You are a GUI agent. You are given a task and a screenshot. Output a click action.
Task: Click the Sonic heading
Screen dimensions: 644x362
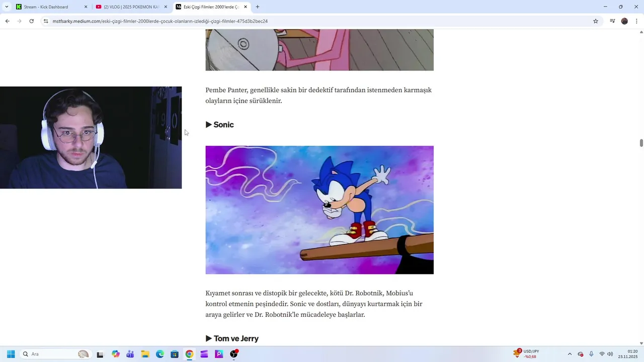(220, 125)
